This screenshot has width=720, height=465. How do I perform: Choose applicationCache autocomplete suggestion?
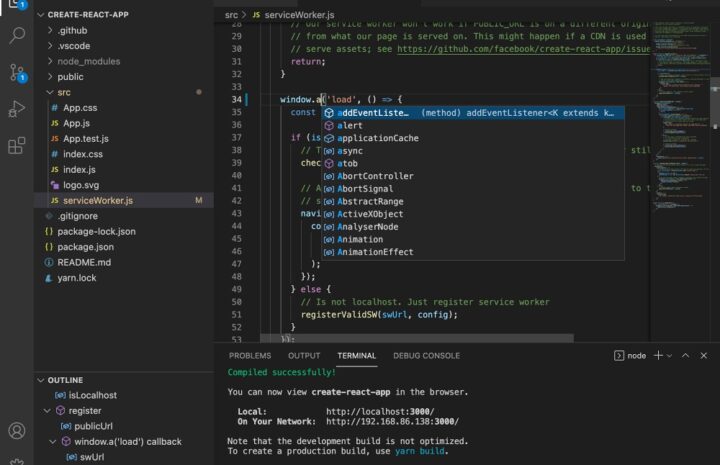click(472, 138)
